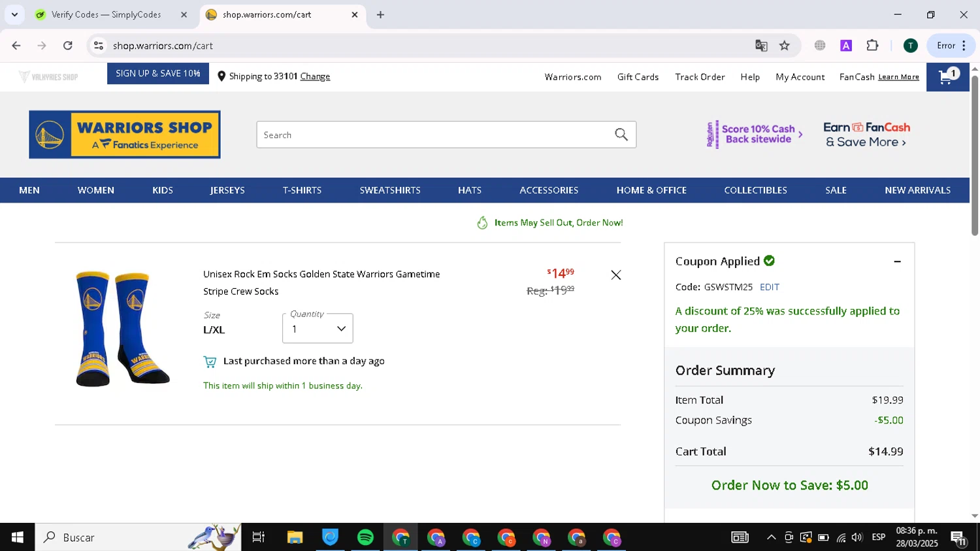Open the COLLECTIBLES menu
Viewport: 980px width, 551px height.
[755, 190]
